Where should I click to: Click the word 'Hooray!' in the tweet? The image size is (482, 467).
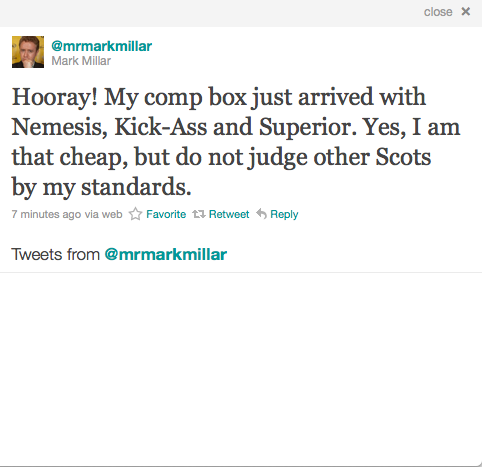pyautogui.click(x=55, y=98)
